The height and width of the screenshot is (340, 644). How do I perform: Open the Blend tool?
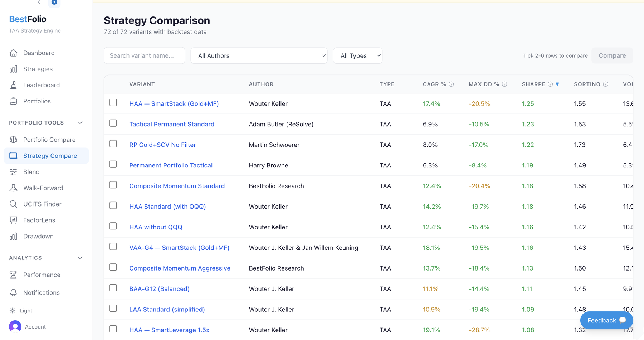[x=31, y=171]
